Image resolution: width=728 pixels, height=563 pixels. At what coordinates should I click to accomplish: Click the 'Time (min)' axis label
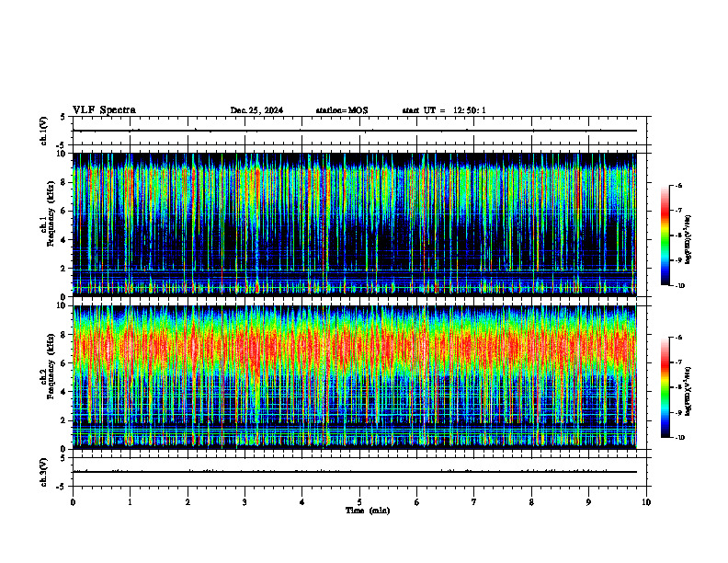pos(368,511)
